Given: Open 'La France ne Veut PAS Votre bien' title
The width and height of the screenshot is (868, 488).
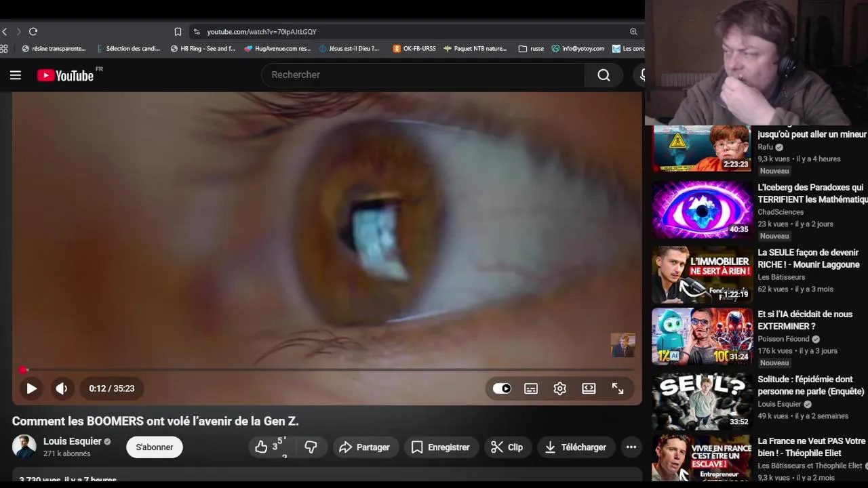Looking at the screenshot, I should click(812, 447).
